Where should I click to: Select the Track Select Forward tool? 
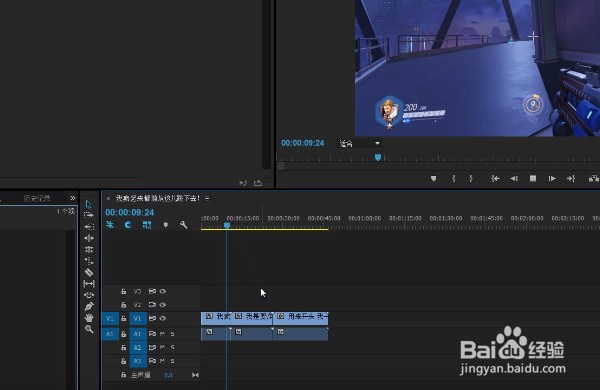coord(89,215)
